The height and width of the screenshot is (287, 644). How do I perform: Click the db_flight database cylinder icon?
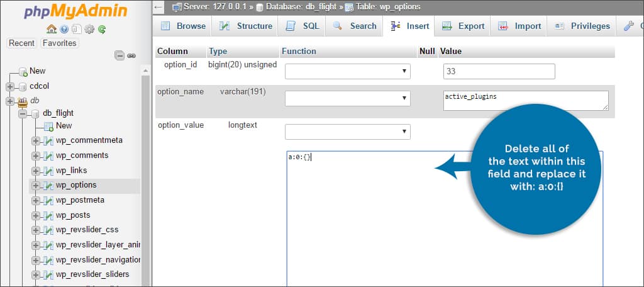[x=36, y=114]
